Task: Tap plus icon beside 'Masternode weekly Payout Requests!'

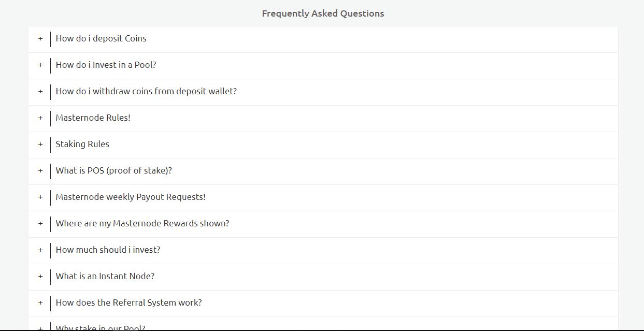Action: point(40,197)
